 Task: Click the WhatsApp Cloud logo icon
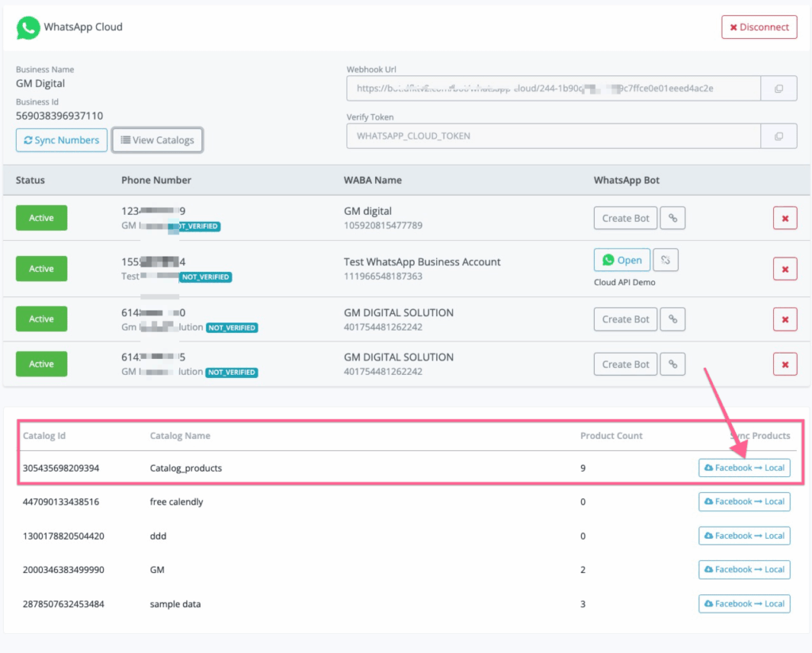(x=28, y=28)
